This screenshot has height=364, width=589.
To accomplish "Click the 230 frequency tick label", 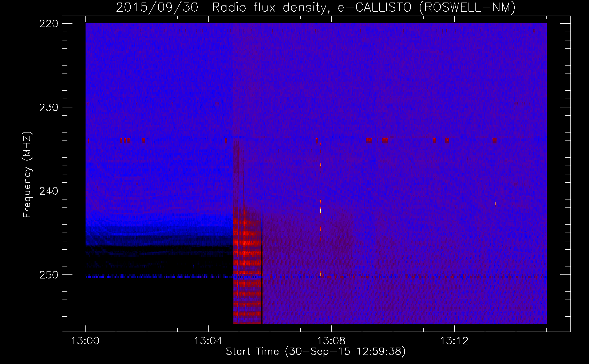I will [x=48, y=107].
